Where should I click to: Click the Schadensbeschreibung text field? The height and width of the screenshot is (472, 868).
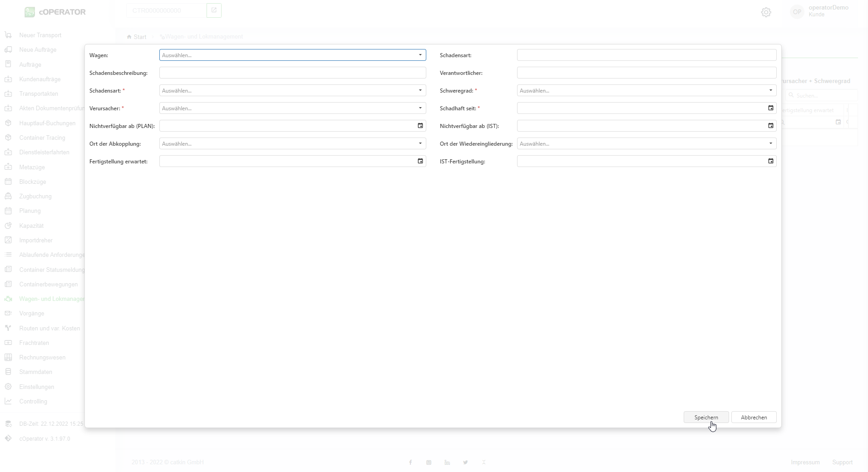(x=292, y=73)
